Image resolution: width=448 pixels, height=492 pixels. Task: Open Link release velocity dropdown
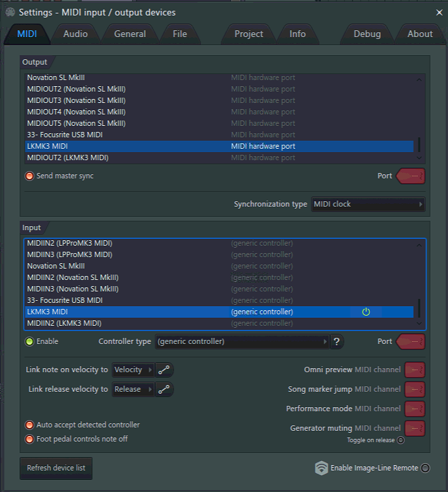[133, 390]
